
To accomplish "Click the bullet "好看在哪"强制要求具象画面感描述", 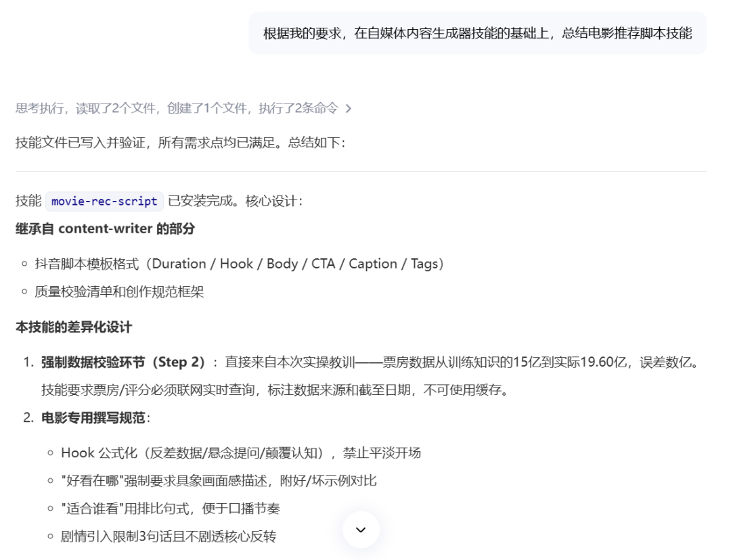I will click(219, 481).
